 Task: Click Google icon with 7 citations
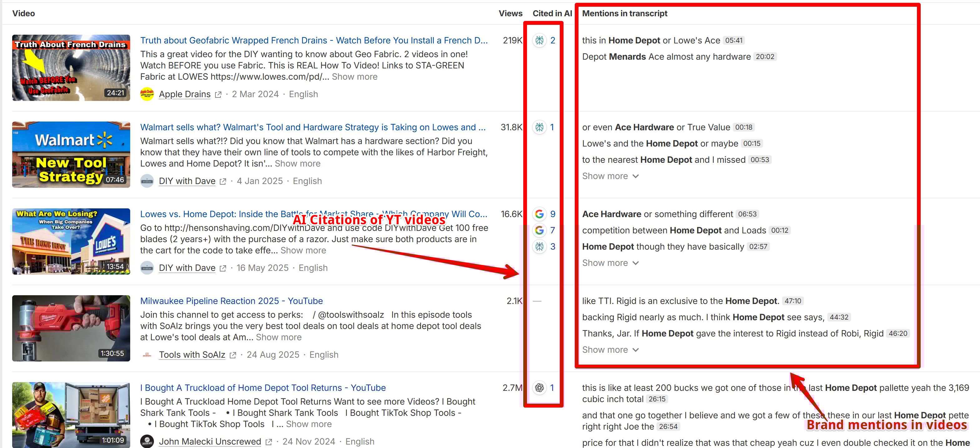pos(539,230)
